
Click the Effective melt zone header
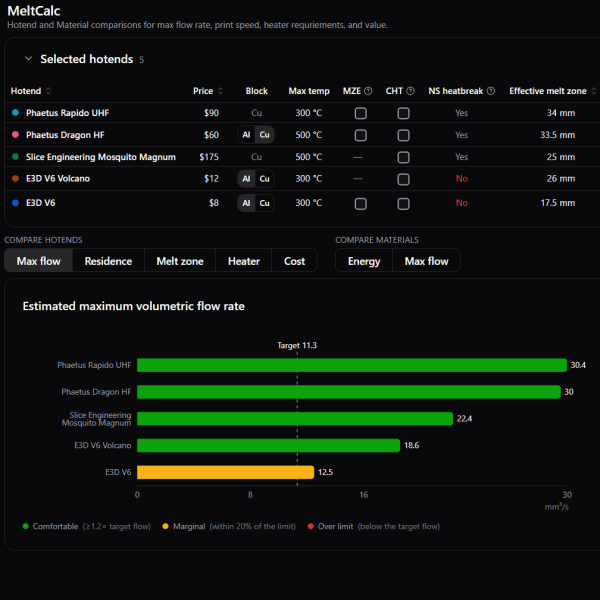pos(548,91)
